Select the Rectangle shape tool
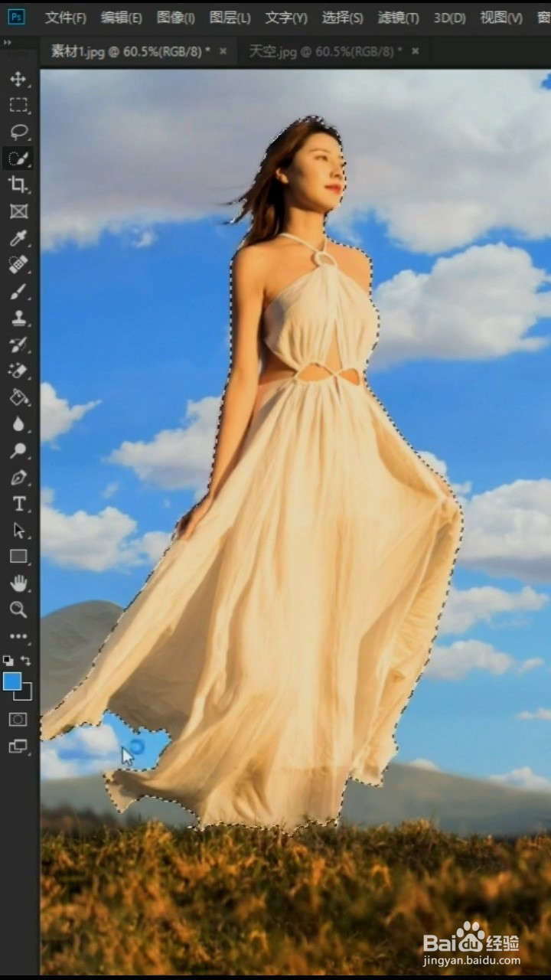This screenshot has height=980, width=551. click(x=18, y=557)
